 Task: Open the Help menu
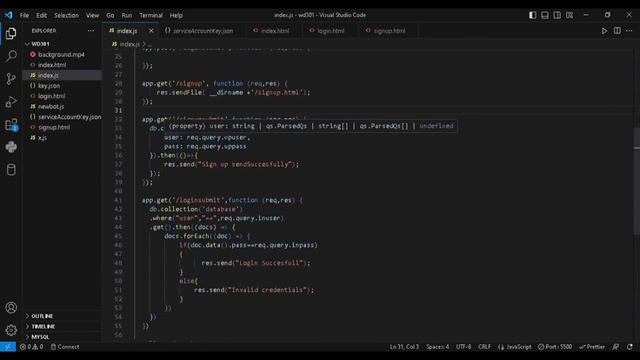point(176,15)
